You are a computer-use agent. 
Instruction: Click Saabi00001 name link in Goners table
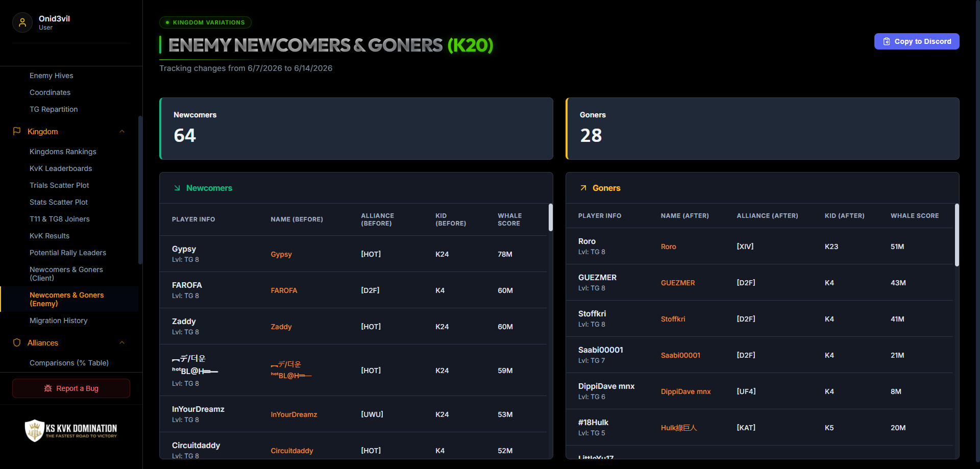[680, 355]
